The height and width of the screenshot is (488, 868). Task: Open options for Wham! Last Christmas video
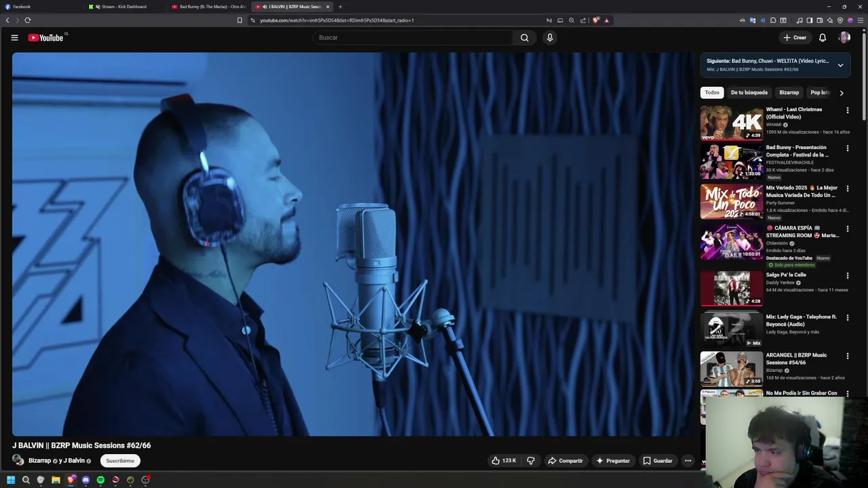tap(847, 110)
